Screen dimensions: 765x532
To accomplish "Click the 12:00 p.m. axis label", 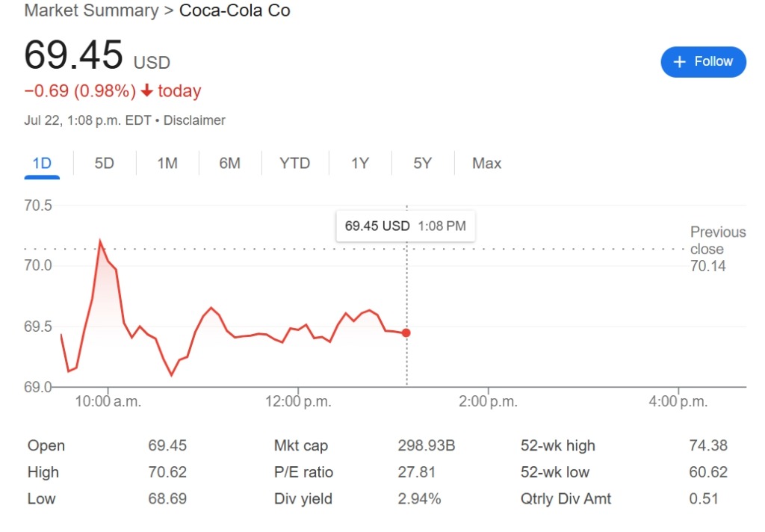I will [x=298, y=402].
